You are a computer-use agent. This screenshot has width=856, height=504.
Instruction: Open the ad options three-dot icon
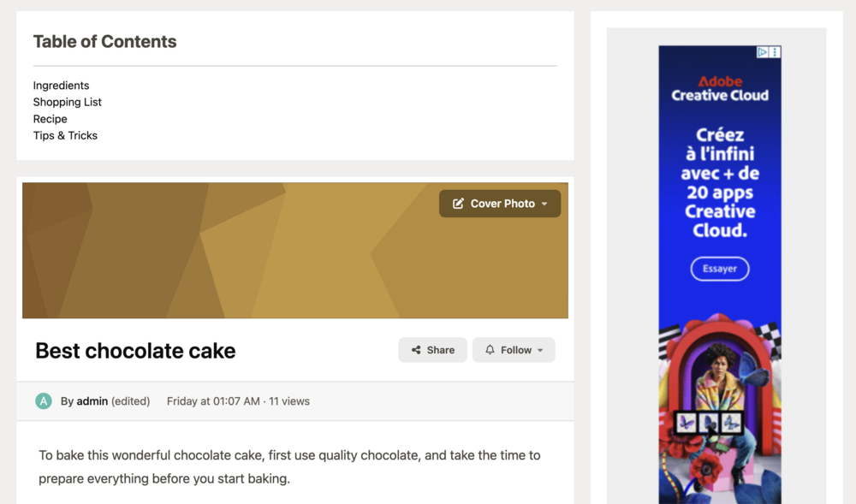(x=776, y=52)
